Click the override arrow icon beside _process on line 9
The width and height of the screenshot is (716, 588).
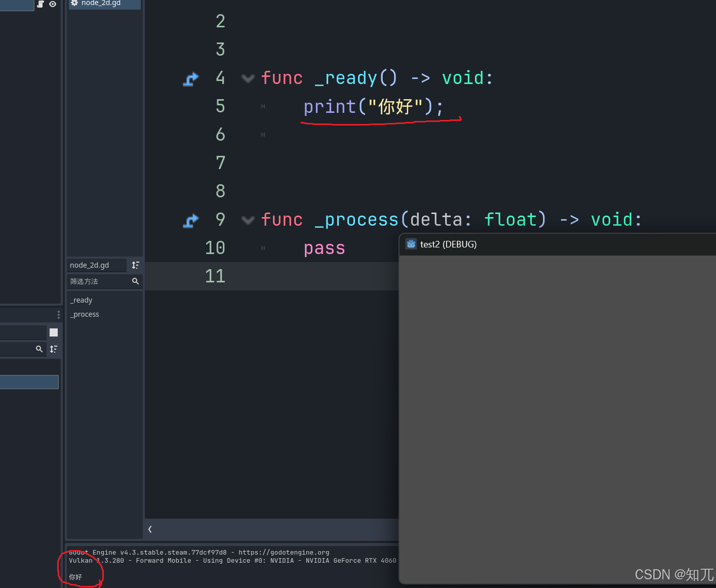click(191, 220)
